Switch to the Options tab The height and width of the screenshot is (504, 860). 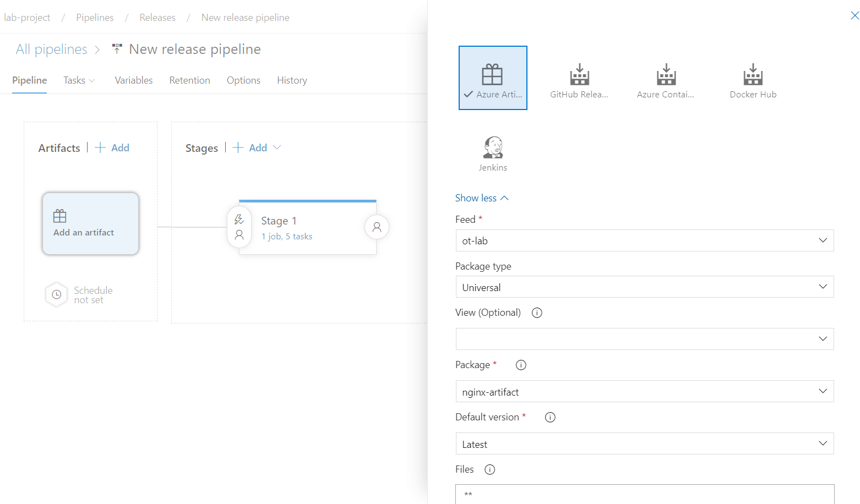(x=243, y=80)
